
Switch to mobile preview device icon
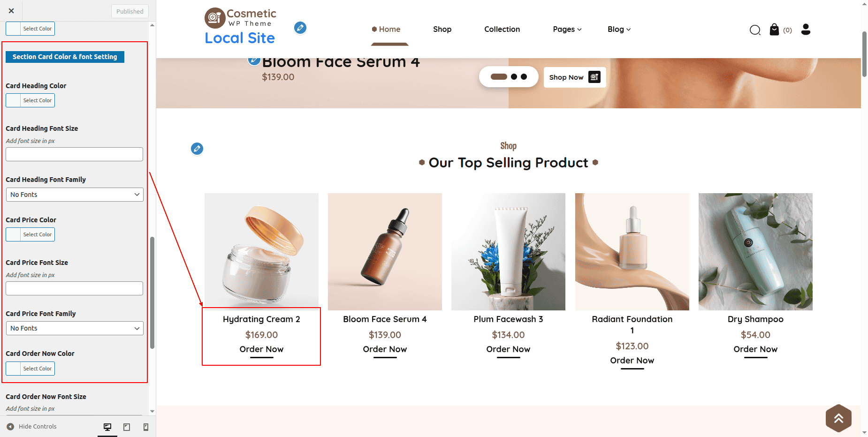146,427
